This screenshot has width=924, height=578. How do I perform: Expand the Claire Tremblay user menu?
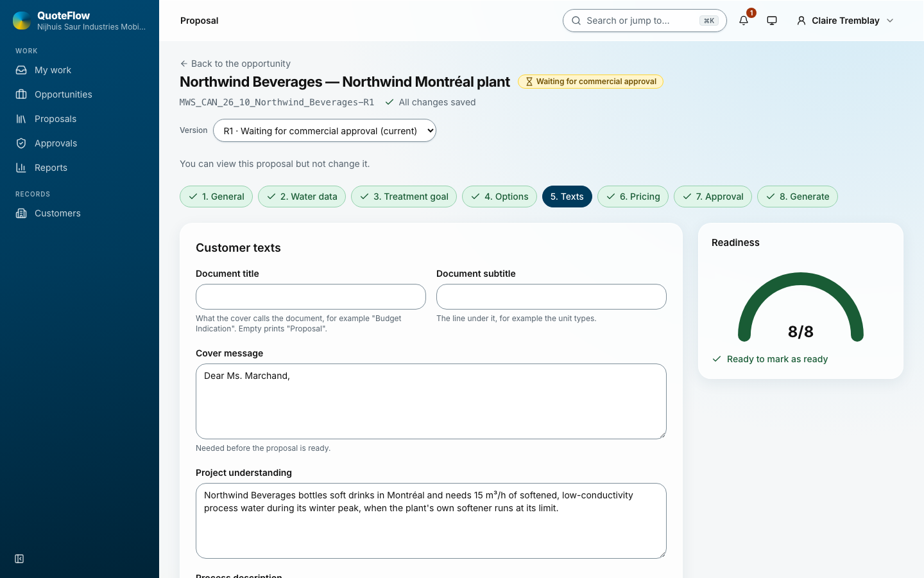click(845, 21)
